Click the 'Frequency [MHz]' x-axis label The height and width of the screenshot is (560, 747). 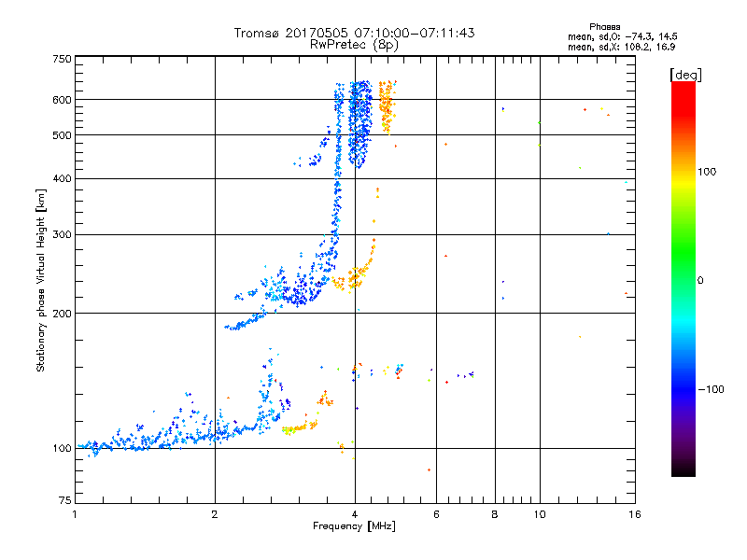354,526
